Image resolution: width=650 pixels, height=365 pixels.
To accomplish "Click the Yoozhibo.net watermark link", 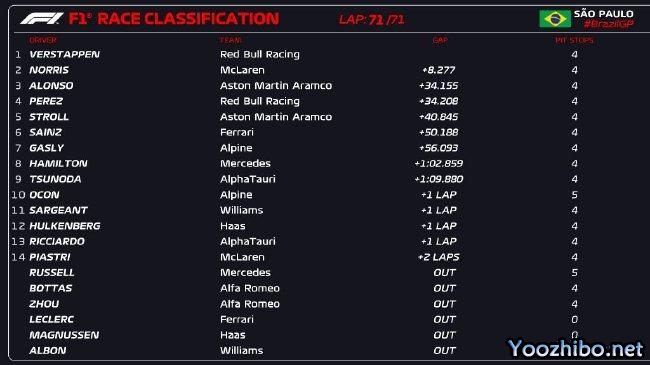I will pos(576,348).
